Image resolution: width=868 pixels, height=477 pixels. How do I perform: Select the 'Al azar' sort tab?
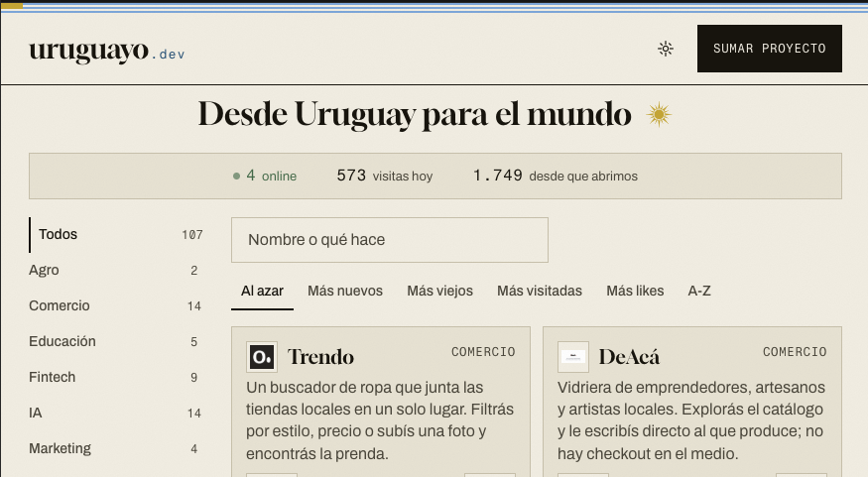pyautogui.click(x=263, y=292)
